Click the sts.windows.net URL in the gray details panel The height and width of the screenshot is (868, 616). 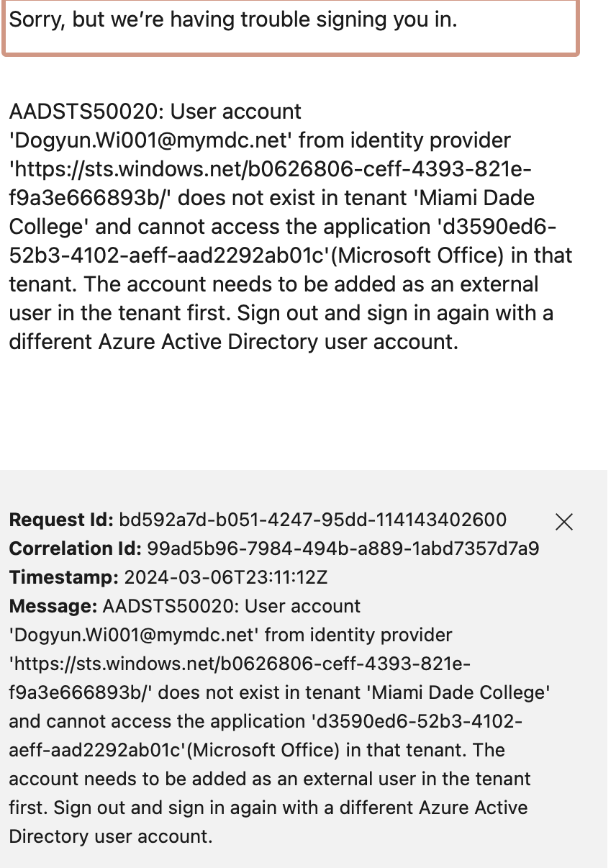[x=240, y=664]
